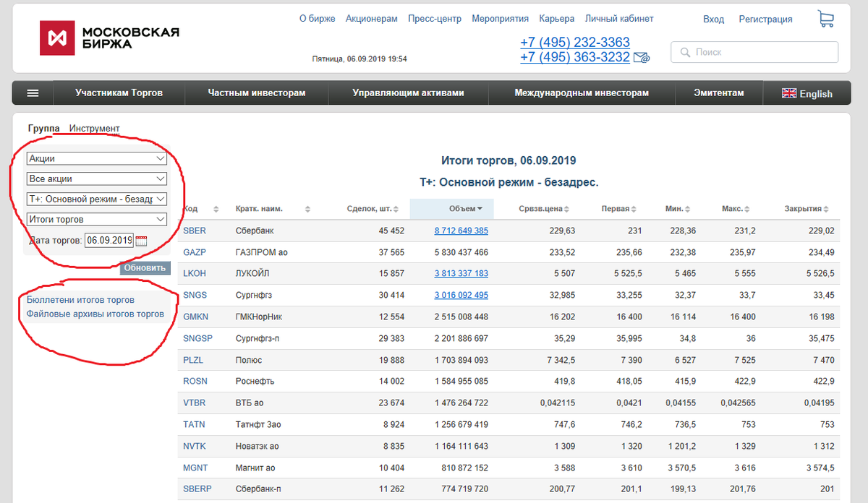Open the Итоги торгов dropdown
Screen dimensions: 868x503
click(96, 219)
